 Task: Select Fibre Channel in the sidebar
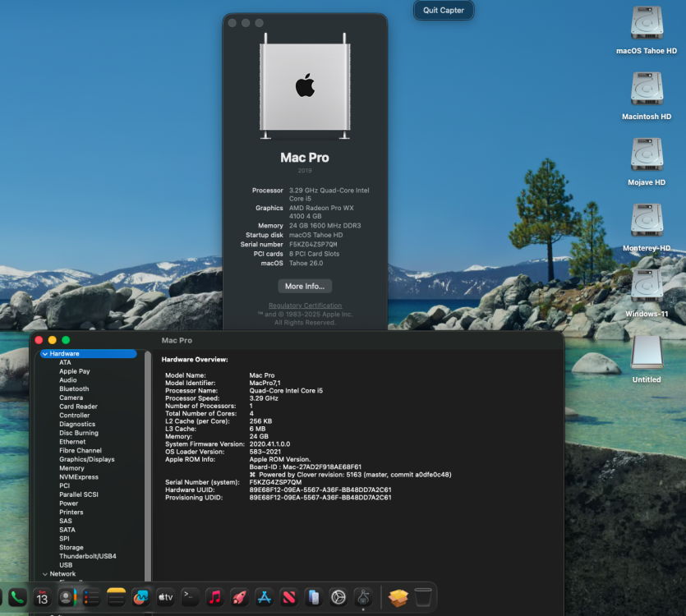pyautogui.click(x=81, y=450)
